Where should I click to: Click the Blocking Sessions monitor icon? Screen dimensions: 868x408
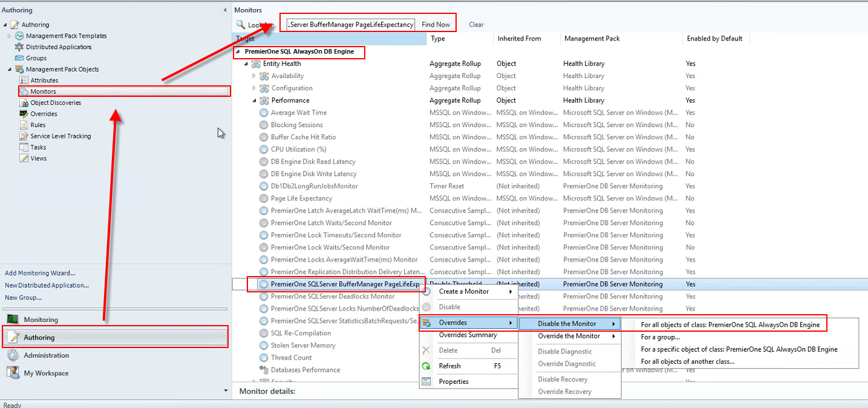(x=264, y=125)
